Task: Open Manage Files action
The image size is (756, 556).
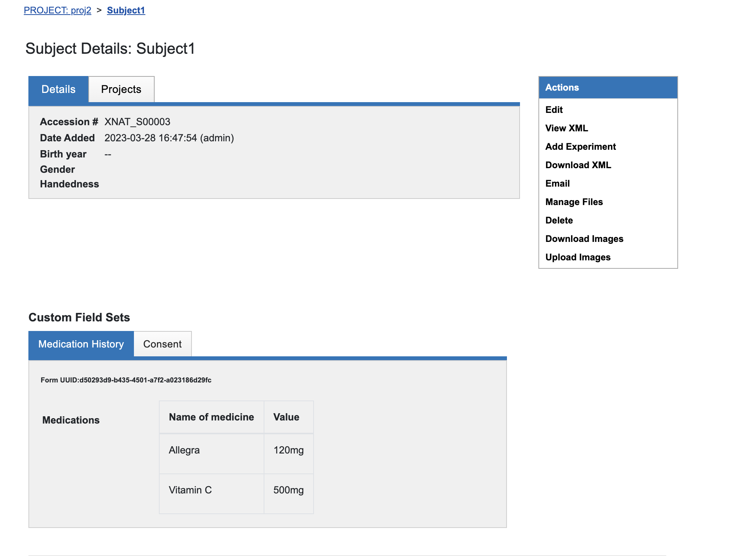Action: coord(574,202)
